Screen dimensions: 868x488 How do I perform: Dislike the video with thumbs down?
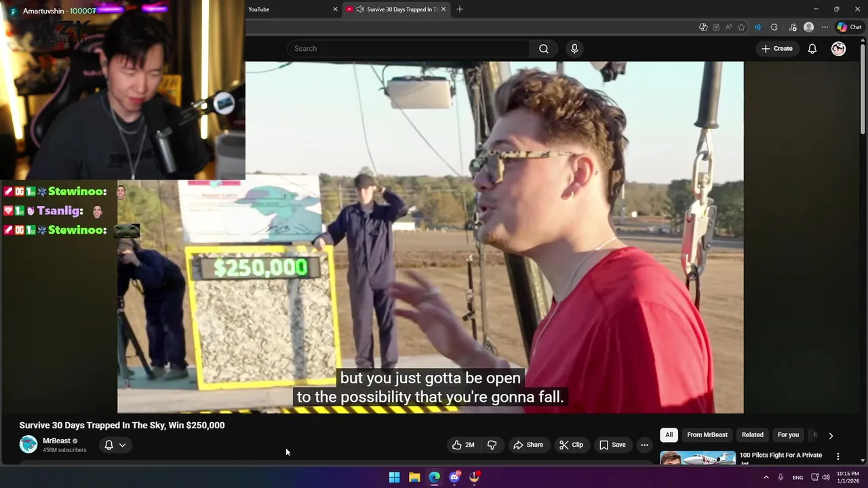[492, 445]
